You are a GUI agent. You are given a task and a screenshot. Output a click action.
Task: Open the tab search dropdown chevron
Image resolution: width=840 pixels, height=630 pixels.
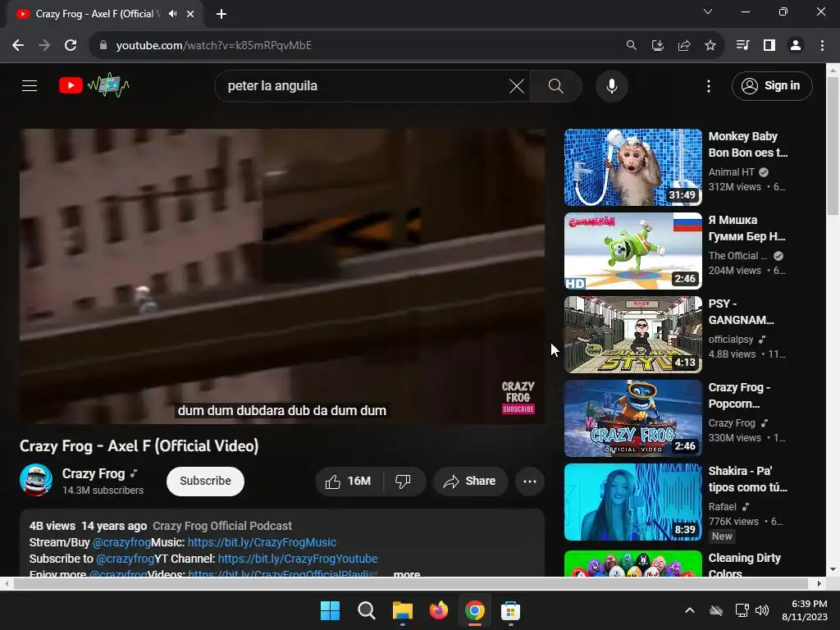[708, 11]
